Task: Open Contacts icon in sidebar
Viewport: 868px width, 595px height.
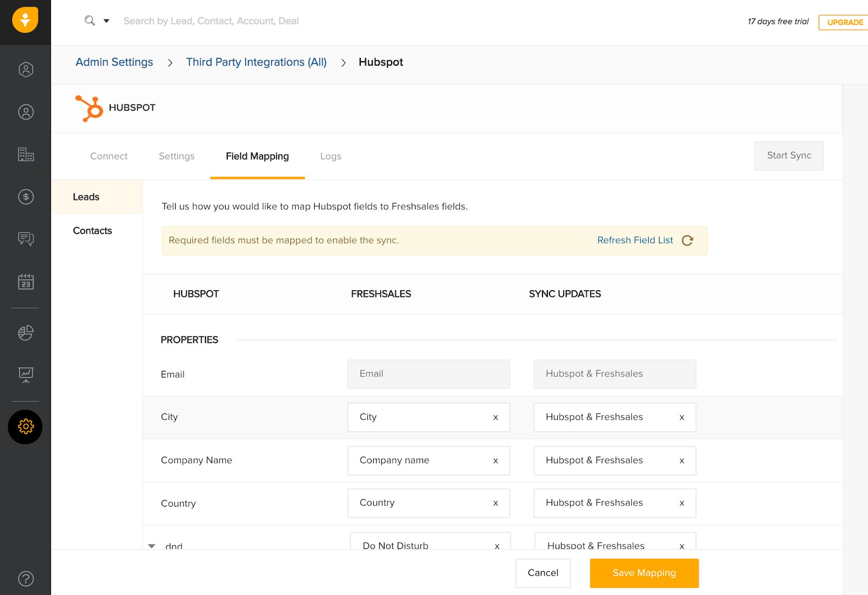Action: [x=25, y=112]
